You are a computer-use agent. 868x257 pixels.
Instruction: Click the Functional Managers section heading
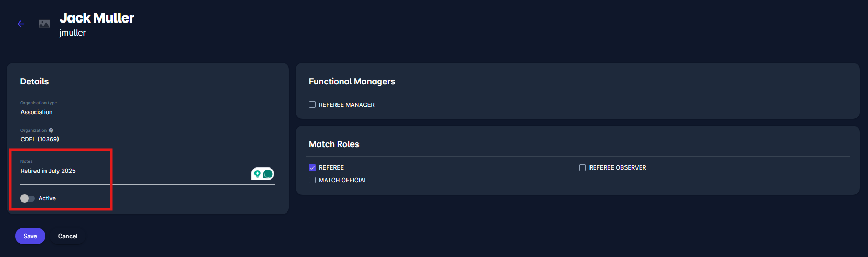point(352,81)
